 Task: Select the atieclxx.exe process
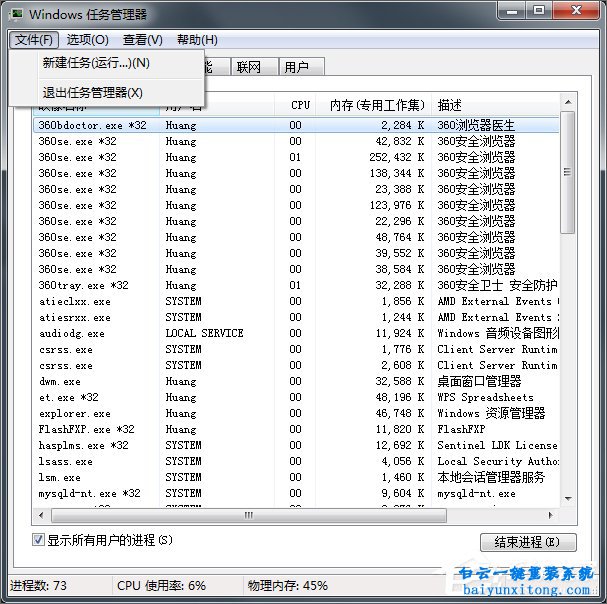click(x=296, y=301)
